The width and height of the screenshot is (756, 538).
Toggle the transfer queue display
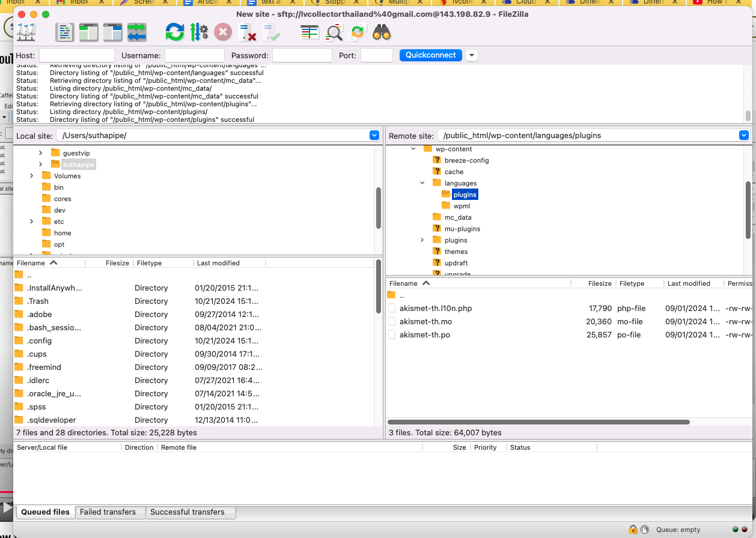(137, 32)
